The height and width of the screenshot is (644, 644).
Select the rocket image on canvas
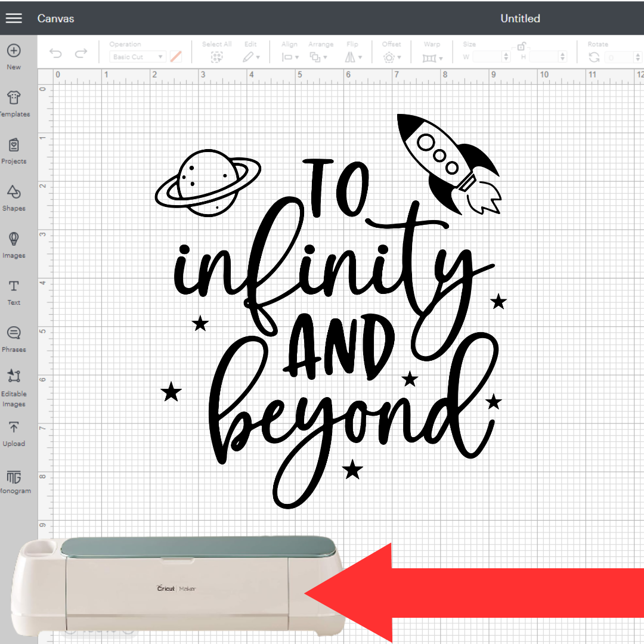(450, 165)
